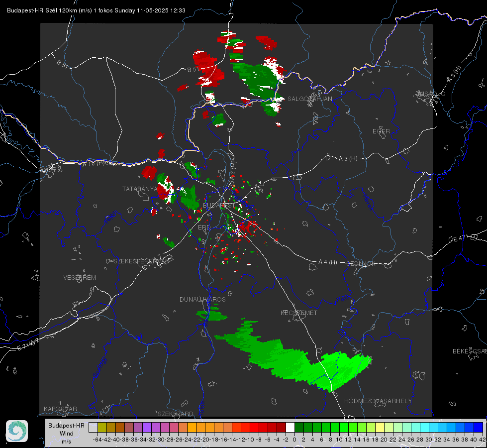This screenshot has width=487, height=448.
Task: Pick the white swatch between -2 and 0
Action: pos(290,428)
